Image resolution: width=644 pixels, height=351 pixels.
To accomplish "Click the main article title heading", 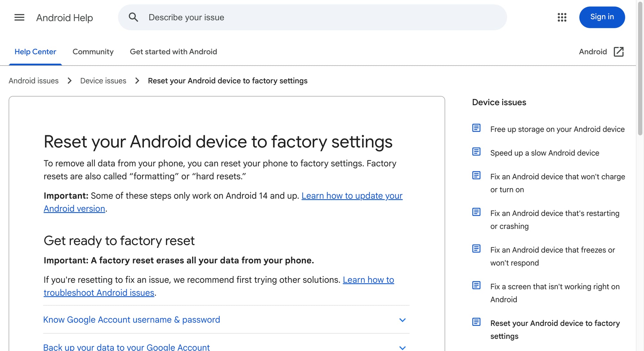I will pyautogui.click(x=218, y=142).
